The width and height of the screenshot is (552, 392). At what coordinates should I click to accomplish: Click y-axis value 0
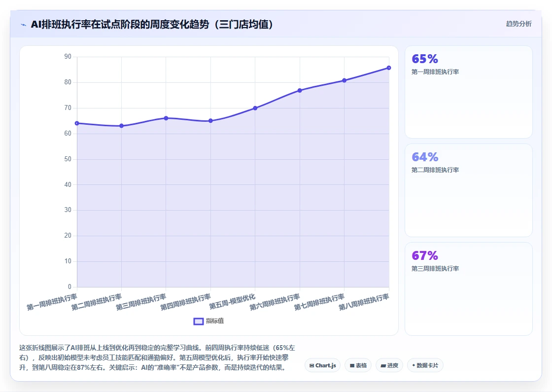pos(69,287)
